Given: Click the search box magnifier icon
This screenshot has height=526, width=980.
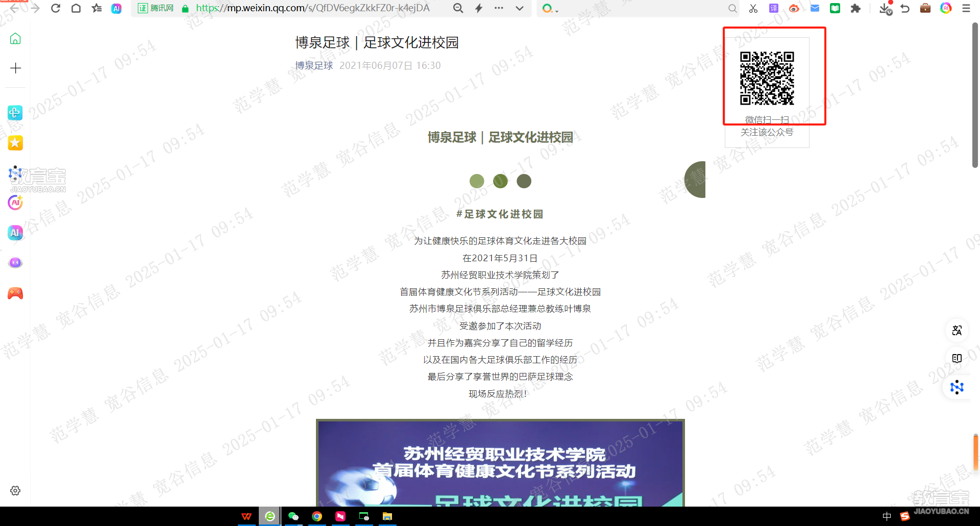Looking at the screenshot, I should [x=732, y=8].
